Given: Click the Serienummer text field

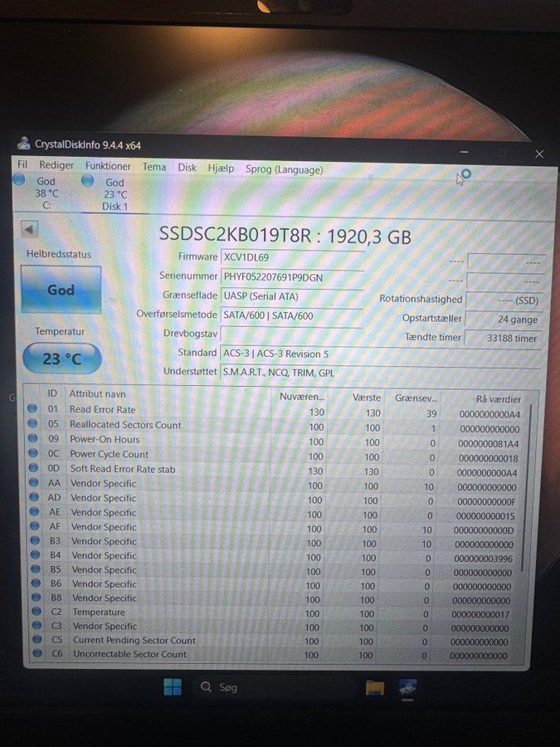Looking at the screenshot, I should [x=292, y=276].
